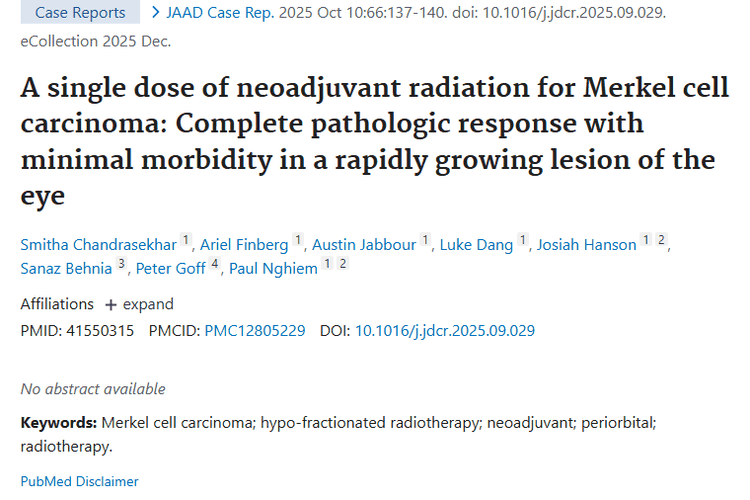Click affiliation superscript 2 beside Josiah Hanson

click(x=661, y=241)
